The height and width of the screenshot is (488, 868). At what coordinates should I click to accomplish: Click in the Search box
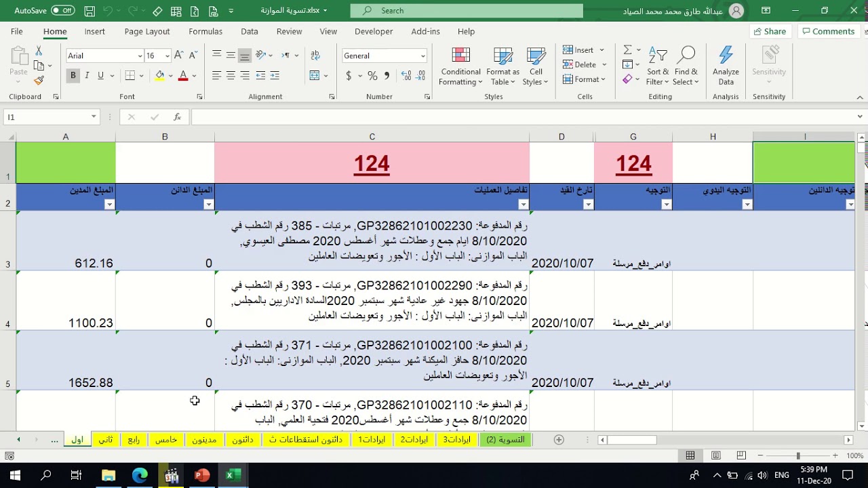coord(467,11)
